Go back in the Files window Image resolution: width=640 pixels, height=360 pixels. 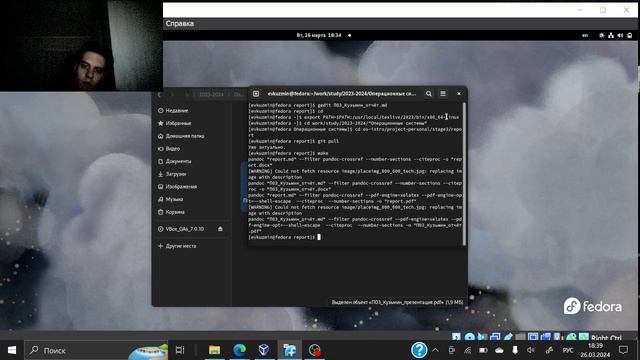[160, 95]
